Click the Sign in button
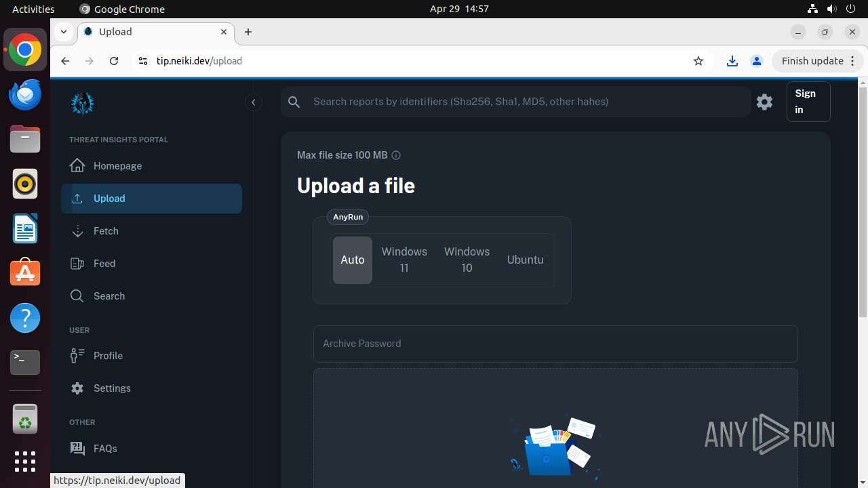 pos(808,102)
